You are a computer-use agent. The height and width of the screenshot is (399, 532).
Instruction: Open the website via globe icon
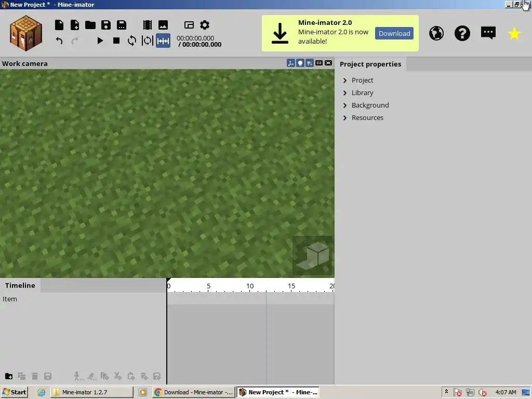(436, 33)
